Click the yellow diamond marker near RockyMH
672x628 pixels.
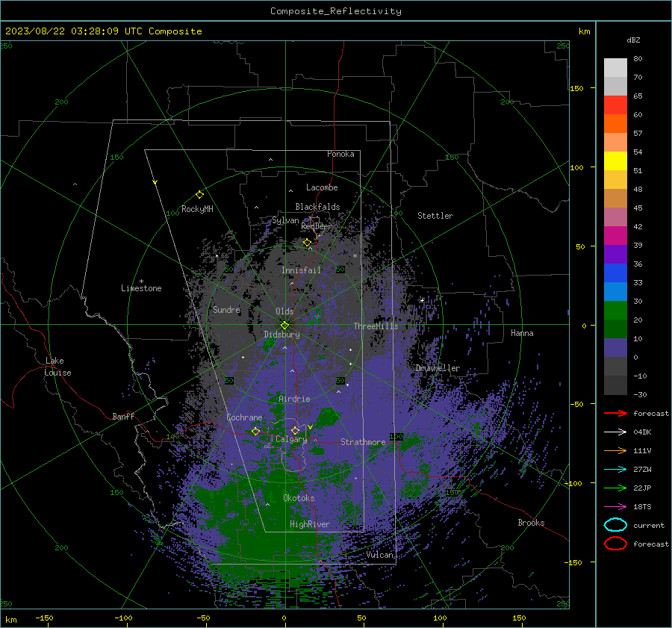[x=199, y=195]
